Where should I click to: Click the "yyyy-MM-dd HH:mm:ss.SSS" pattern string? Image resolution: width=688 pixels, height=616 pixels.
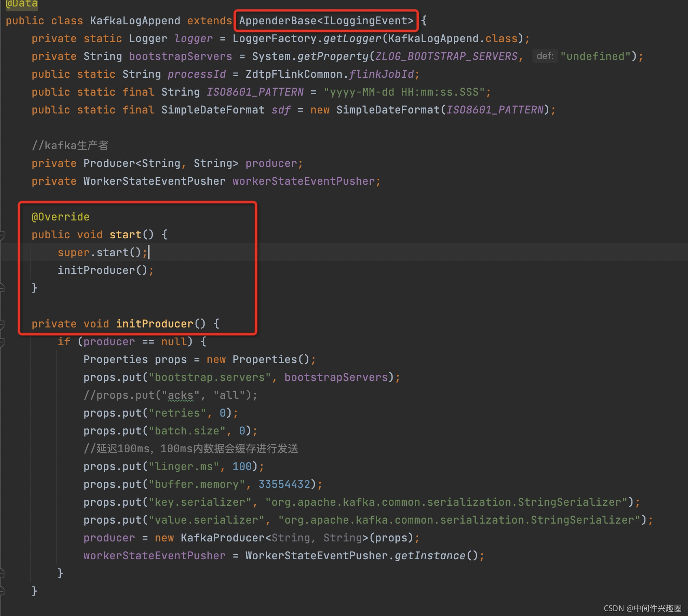pos(404,92)
